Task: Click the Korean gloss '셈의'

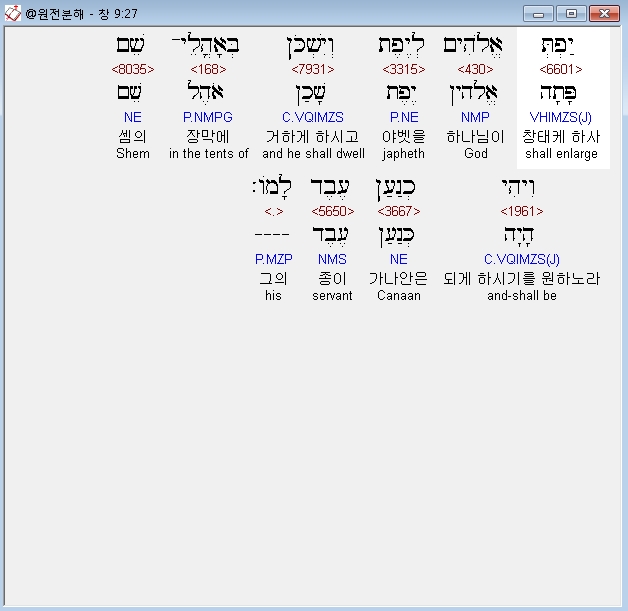Action: (x=133, y=137)
